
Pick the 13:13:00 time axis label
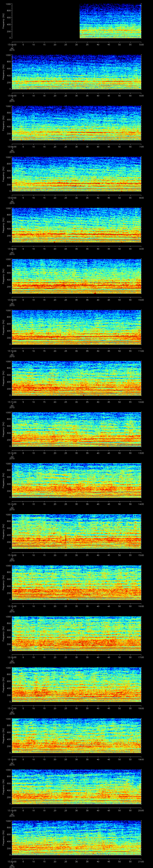pos(12,504)
